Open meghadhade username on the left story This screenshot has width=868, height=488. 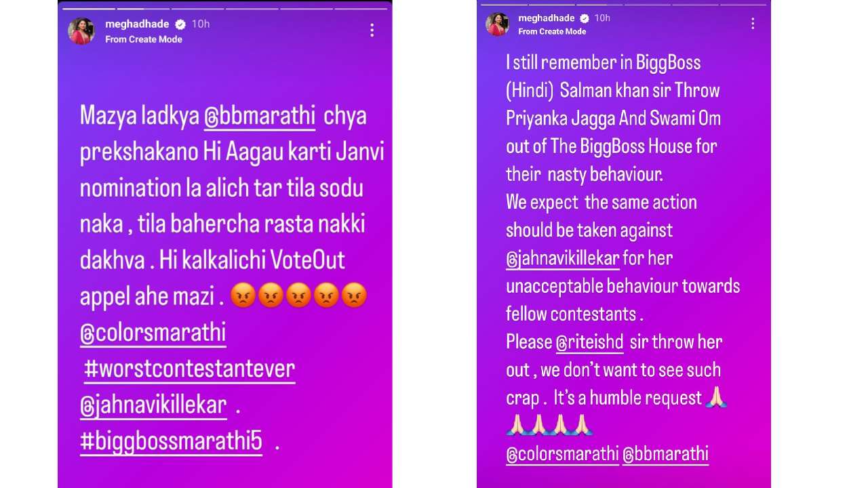pos(138,24)
